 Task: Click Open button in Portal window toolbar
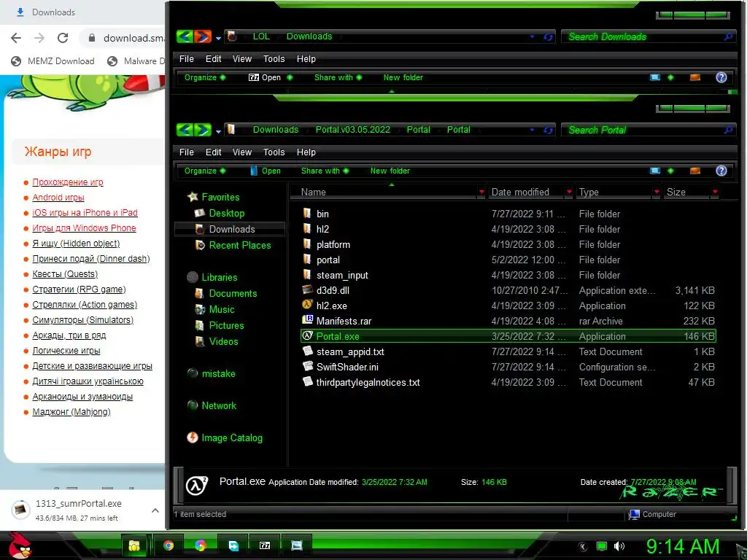click(266, 171)
